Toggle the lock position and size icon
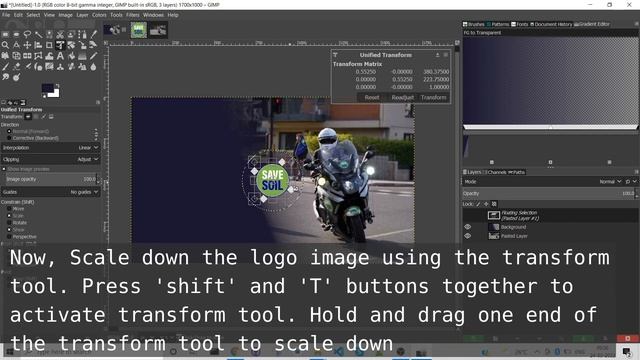This screenshot has height=360, width=640. point(486,204)
